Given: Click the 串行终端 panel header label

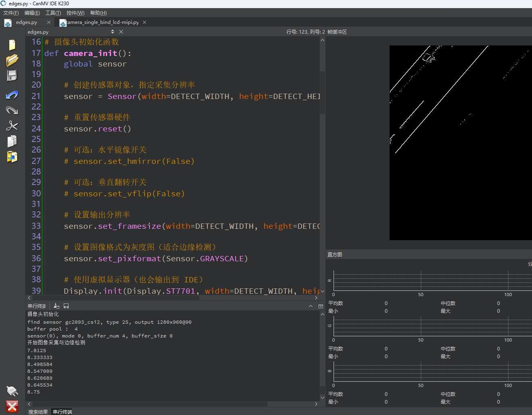Looking at the screenshot, I should [37, 306].
